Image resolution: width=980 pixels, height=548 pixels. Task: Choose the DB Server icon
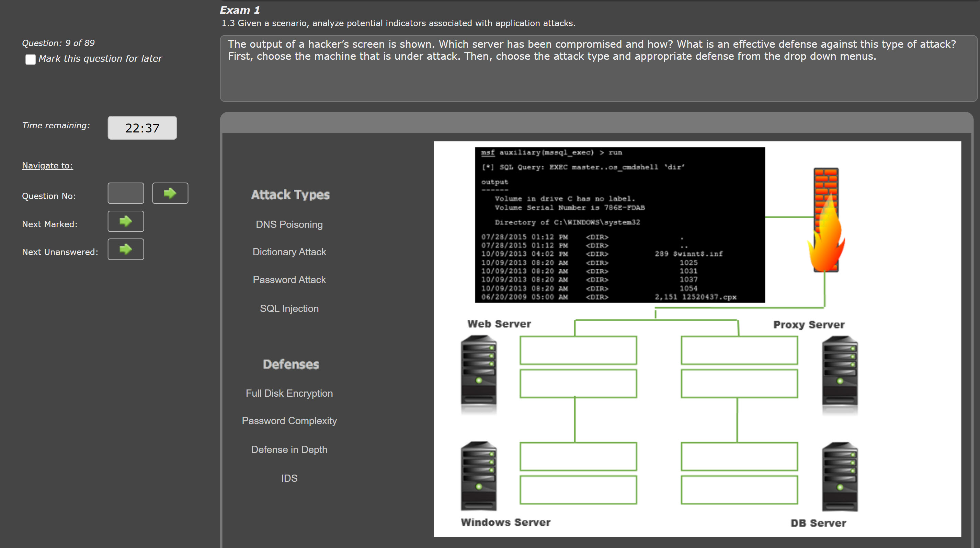click(x=840, y=476)
